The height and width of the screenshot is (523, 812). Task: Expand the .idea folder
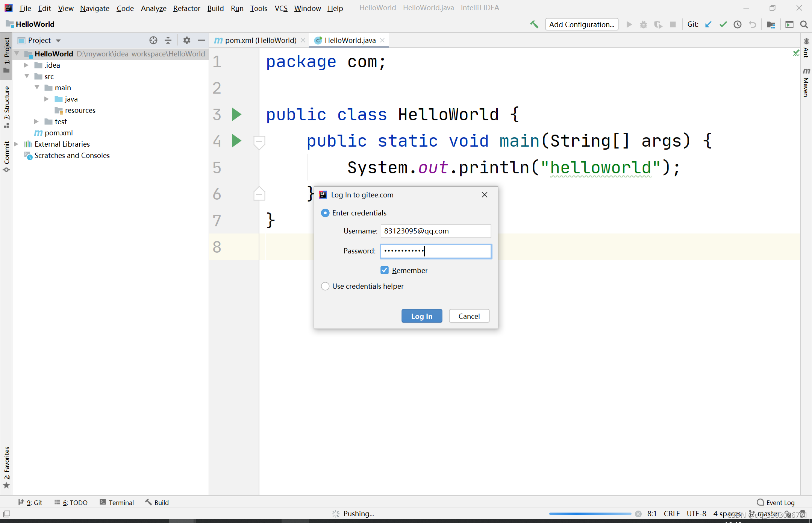pyautogui.click(x=26, y=65)
